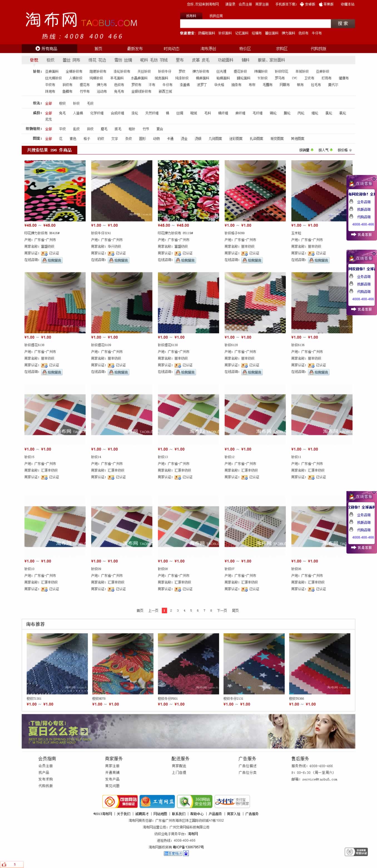Click the Baidu paw icon in footer
377x868 pixels.
coord(186,854)
